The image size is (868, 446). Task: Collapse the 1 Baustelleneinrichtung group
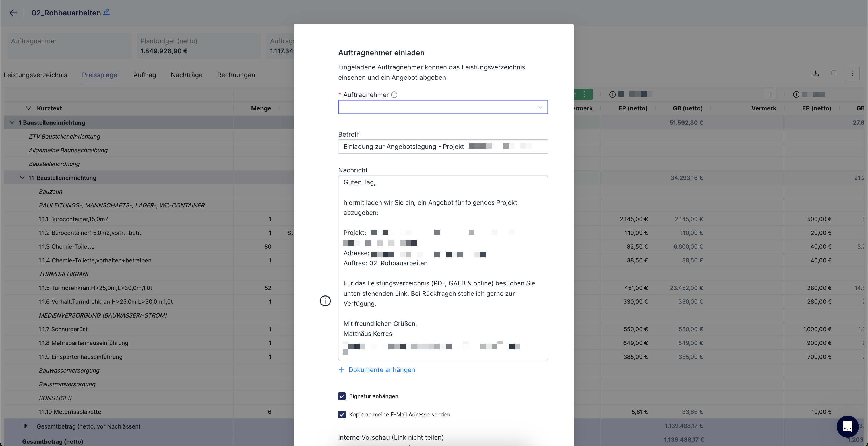coord(12,122)
